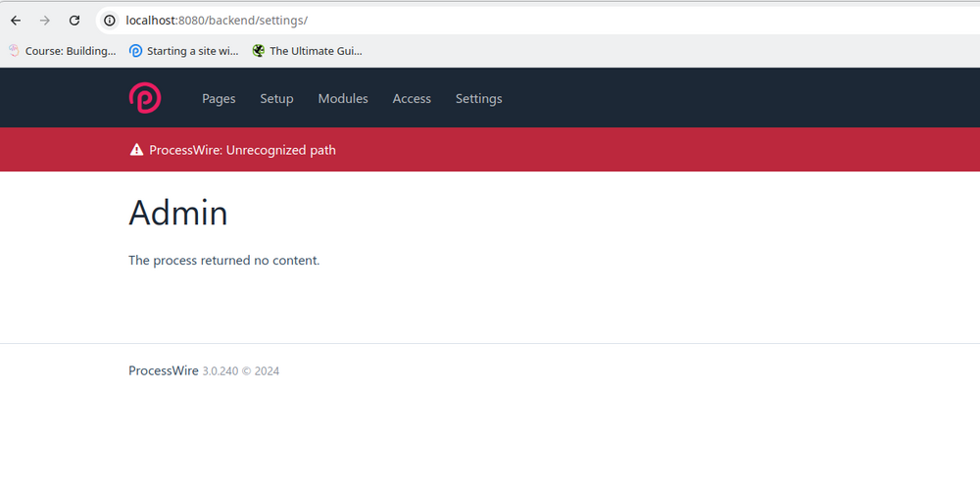
Task: Open the 'Course: Building...' bookmark
Action: click(x=63, y=51)
